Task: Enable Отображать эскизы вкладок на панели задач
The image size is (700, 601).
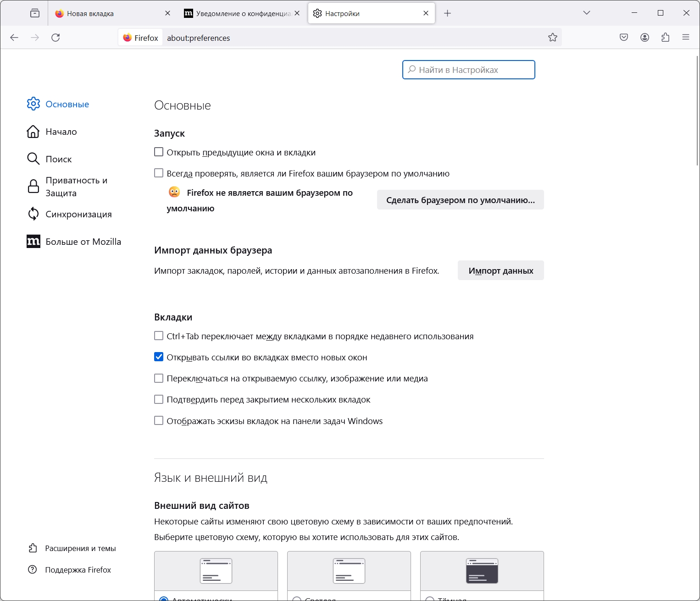Action: click(x=159, y=420)
